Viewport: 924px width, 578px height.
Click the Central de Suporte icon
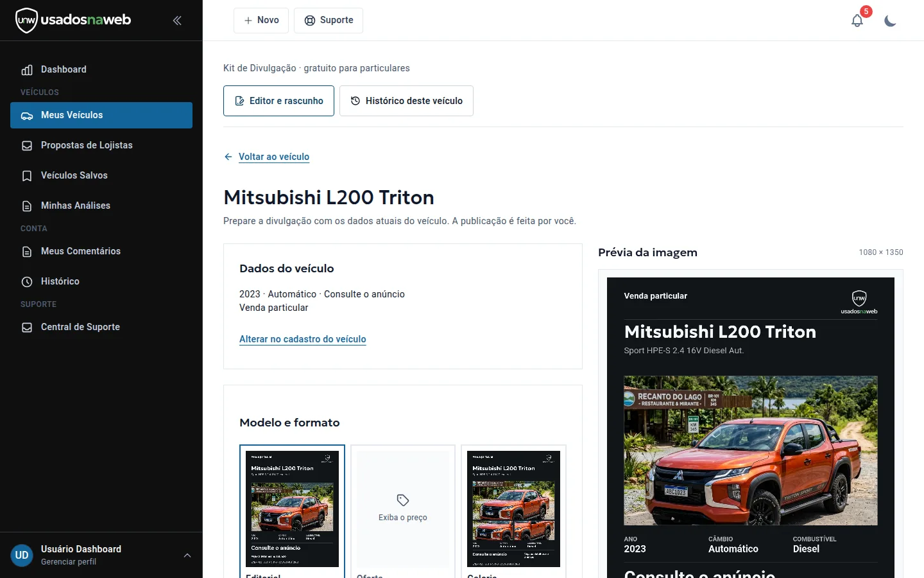27,328
